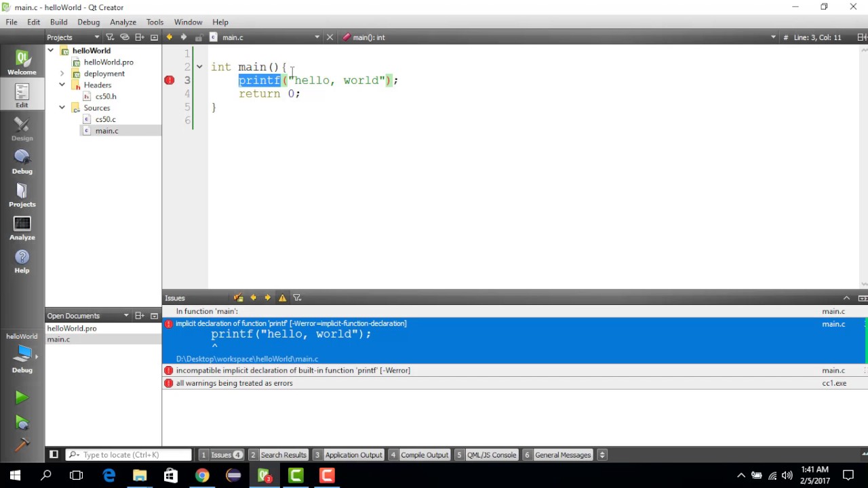Open the Open Documents view selector dropdown
Viewport: 868px width, 488px height.
[125, 316]
